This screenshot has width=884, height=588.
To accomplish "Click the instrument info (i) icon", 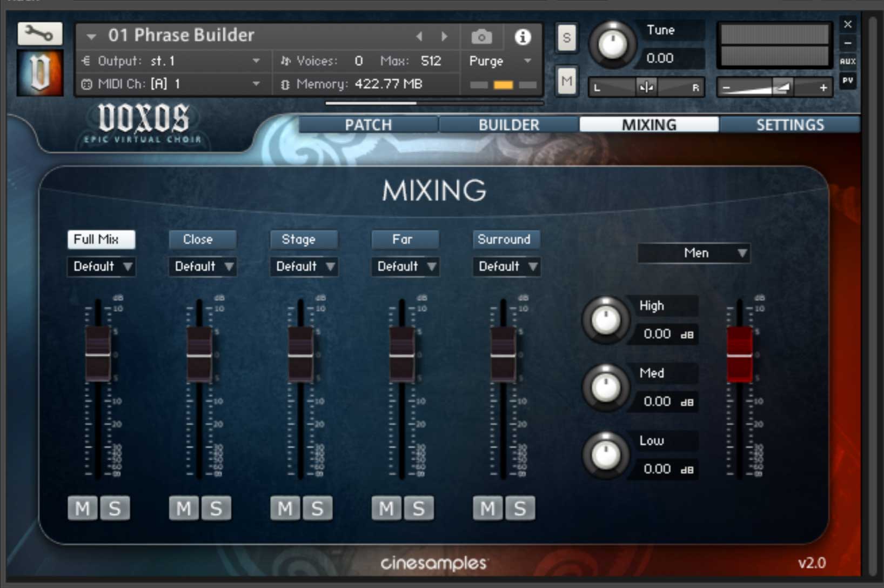I will pyautogui.click(x=522, y=37).
